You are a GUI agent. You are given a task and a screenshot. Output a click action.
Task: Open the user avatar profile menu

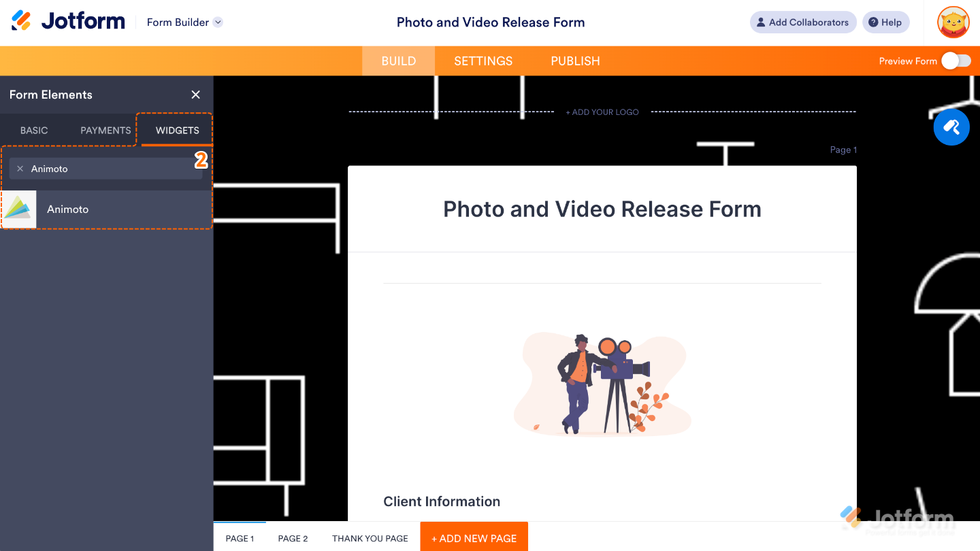tap(953, 22)
